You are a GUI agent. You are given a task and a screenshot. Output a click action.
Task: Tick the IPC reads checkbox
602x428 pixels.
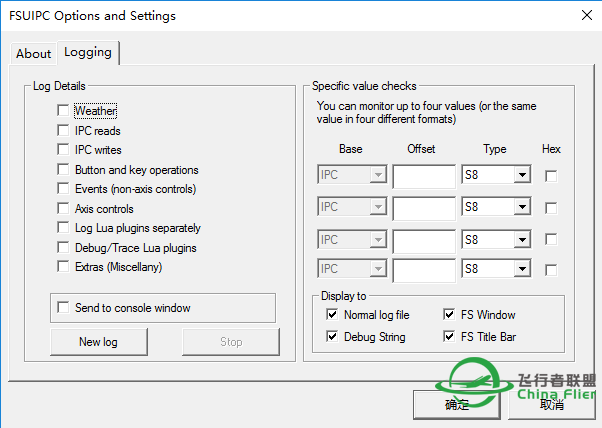64,131
